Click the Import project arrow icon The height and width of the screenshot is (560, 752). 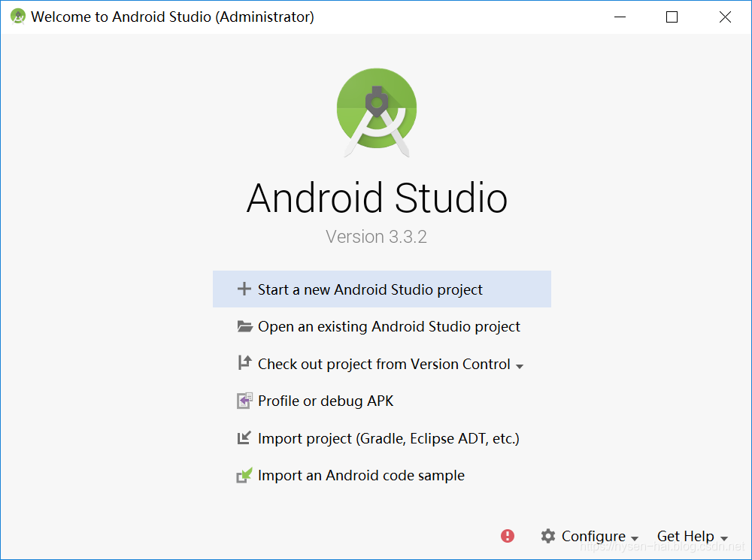244,437
